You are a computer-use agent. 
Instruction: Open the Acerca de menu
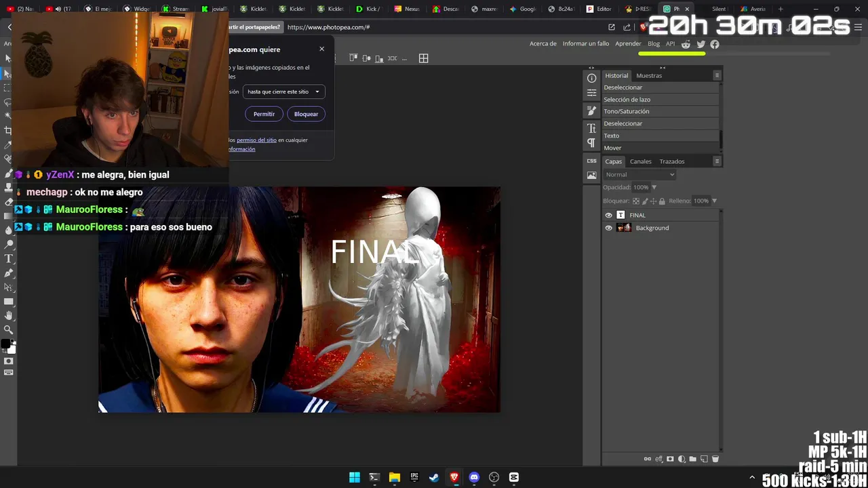[x=543, y=43]
